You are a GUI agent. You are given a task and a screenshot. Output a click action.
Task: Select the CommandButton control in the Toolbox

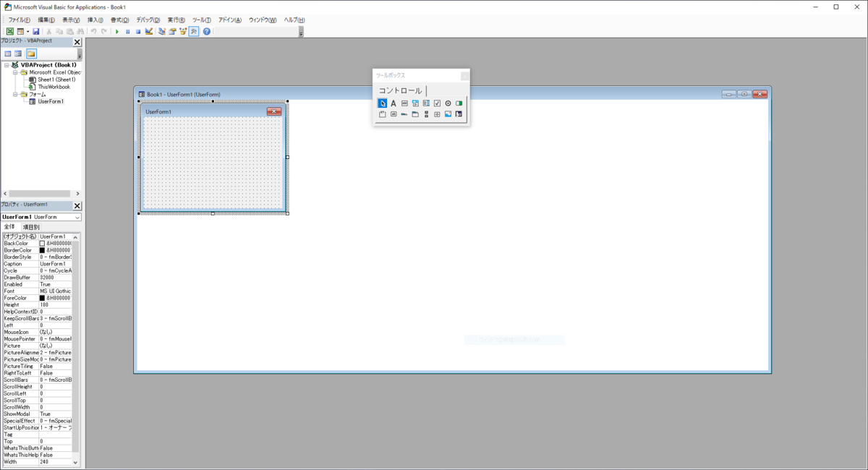(x=393, y=114)
